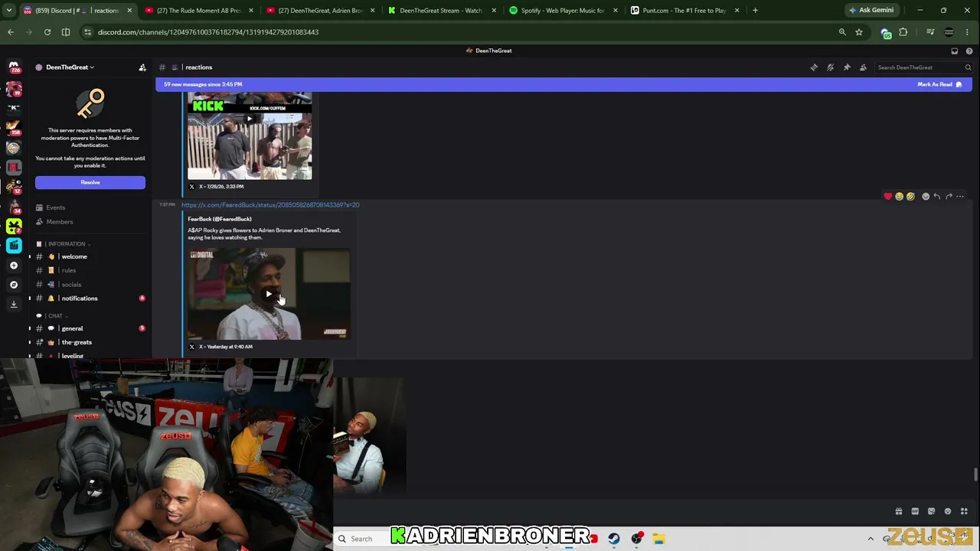Show hidden system tray icons chevron

point(871,539)
